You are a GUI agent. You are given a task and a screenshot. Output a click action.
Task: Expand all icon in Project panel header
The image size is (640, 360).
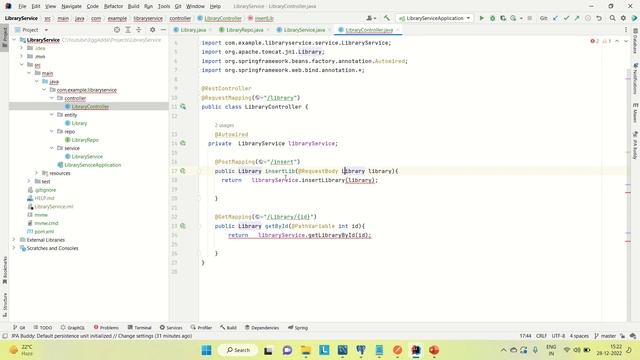[128, 30]
